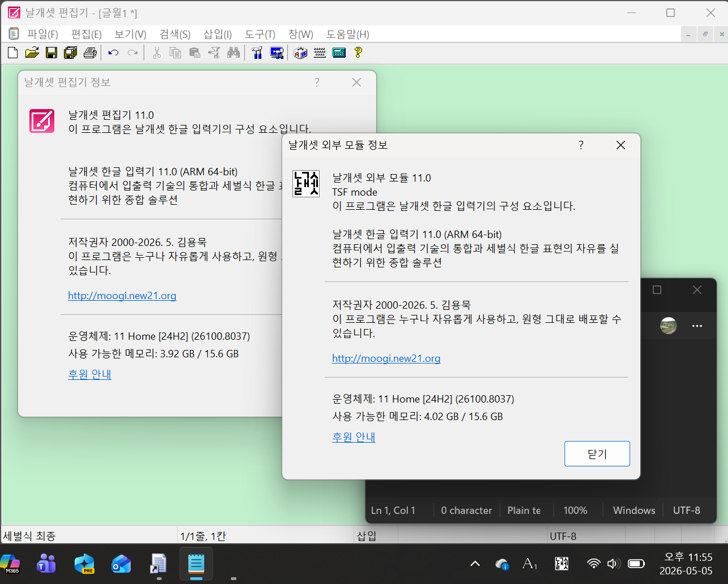Image resolution: width=728 pixels, height=584 pixels.
Task: Click 후원 안내 link in 외부 모듈 정보
Action: tap(354, 437)
